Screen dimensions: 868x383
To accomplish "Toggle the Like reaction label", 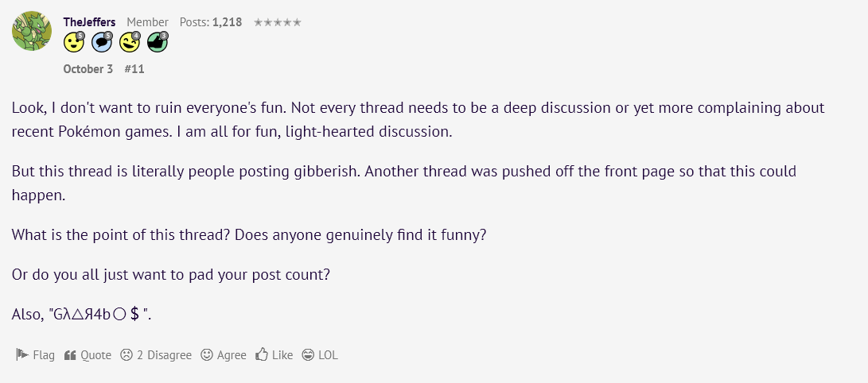I will click(282, 355).
